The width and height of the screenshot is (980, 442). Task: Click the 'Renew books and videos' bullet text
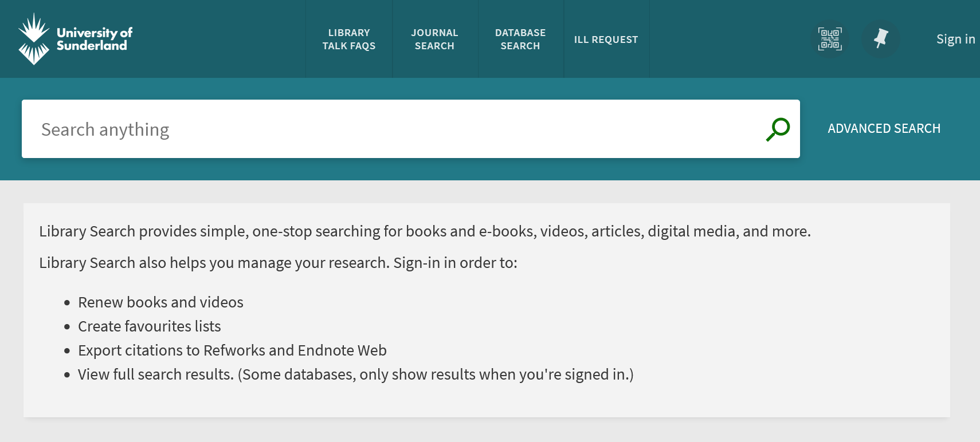[160, 302]
